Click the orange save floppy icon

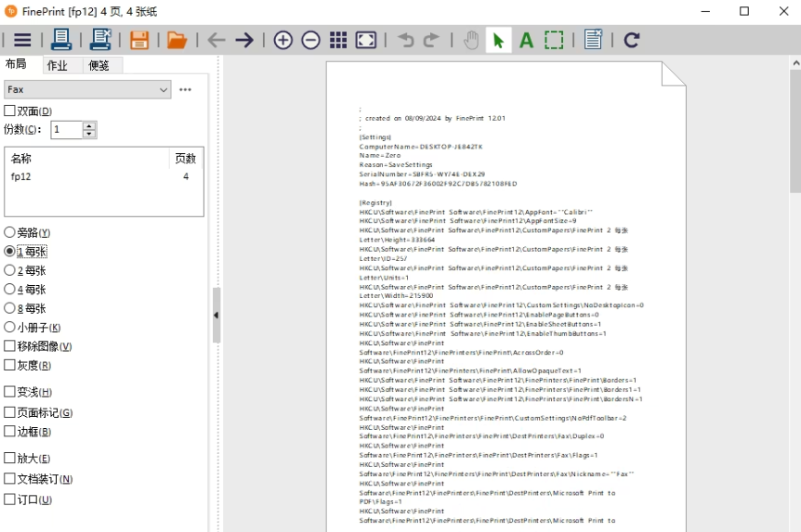(139, 40)
